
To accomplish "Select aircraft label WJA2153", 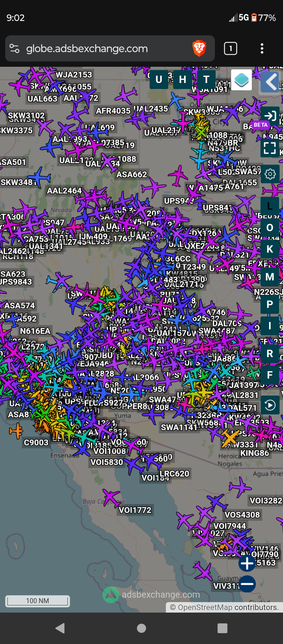I will 74,75.
